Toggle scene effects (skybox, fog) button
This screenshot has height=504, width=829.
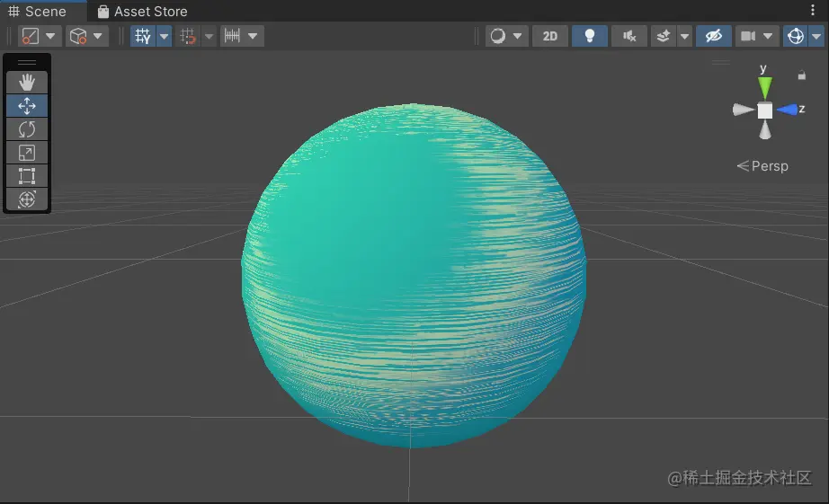coord(663,36)
